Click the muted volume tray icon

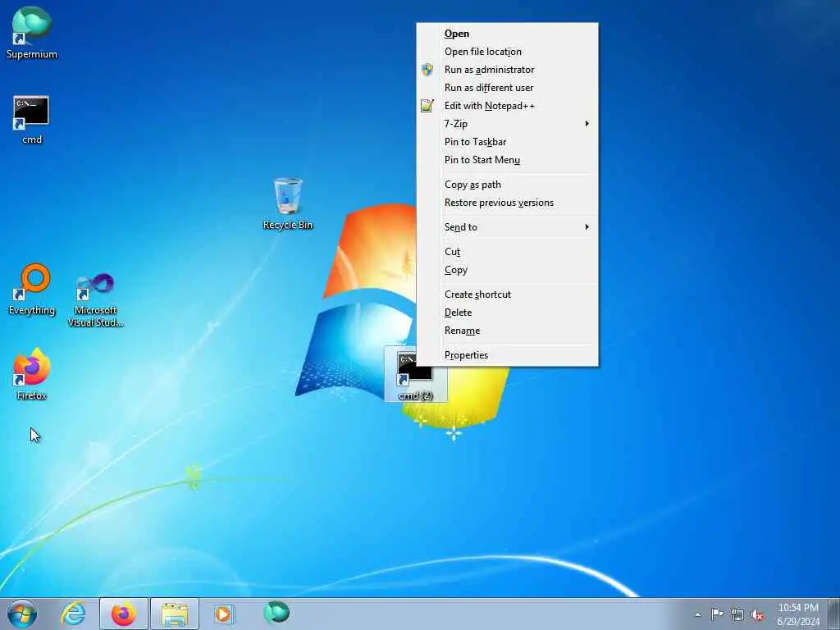(757, 615)
